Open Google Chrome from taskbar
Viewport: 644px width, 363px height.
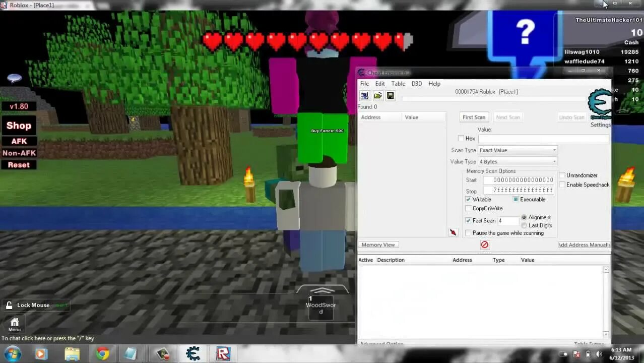(x=102, y=354)
